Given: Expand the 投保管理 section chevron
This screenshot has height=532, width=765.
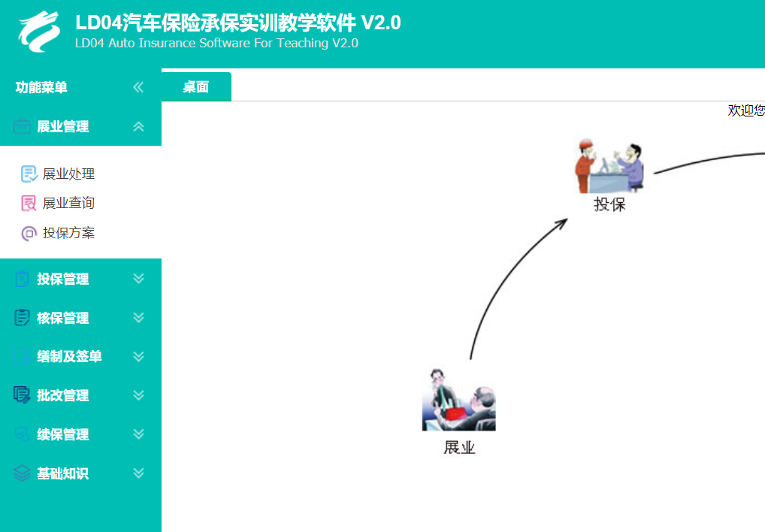Looking at the screenshot, I should pos(138,279).
